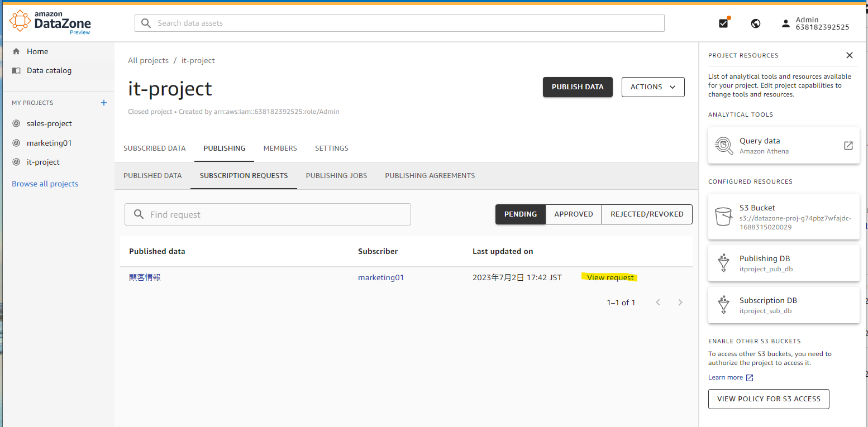Image resolution: width=868 pixels, height=427 pixels.
Task: Focus the Search data assets field
Action: tap(399, 23)
